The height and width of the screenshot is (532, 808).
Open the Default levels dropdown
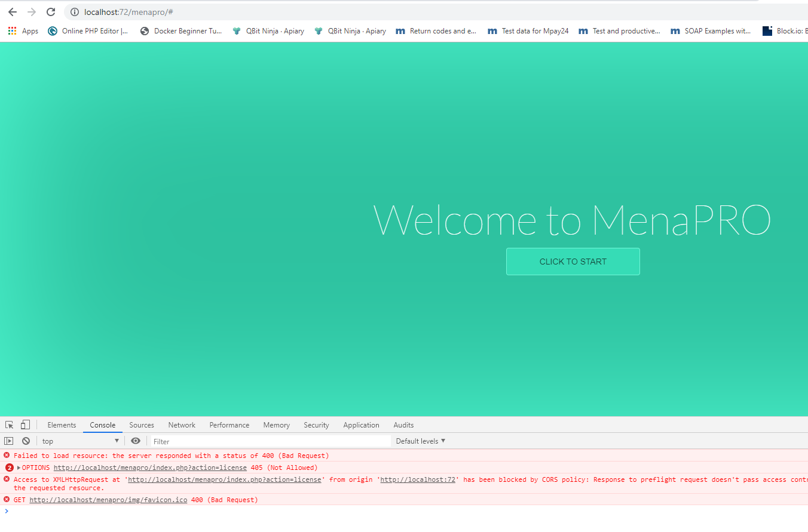click(x=421, y=441)
